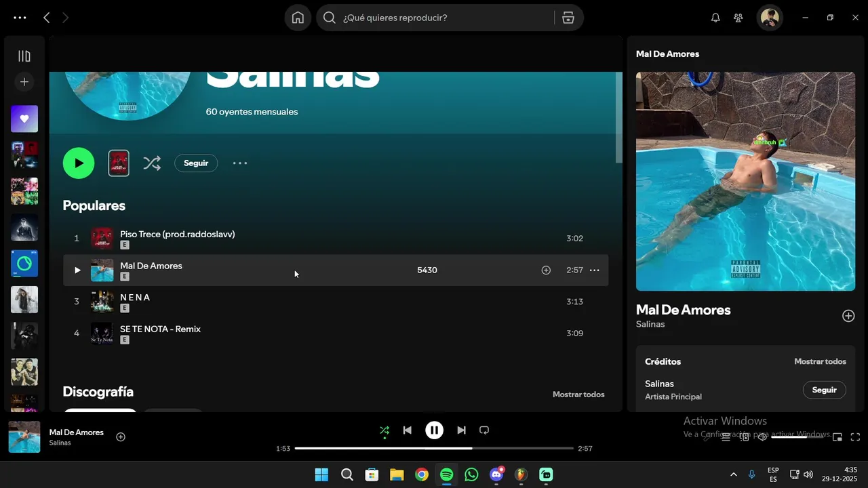
Task: Add the playing song to Liked Songs
Action: [x=121, y=437]
